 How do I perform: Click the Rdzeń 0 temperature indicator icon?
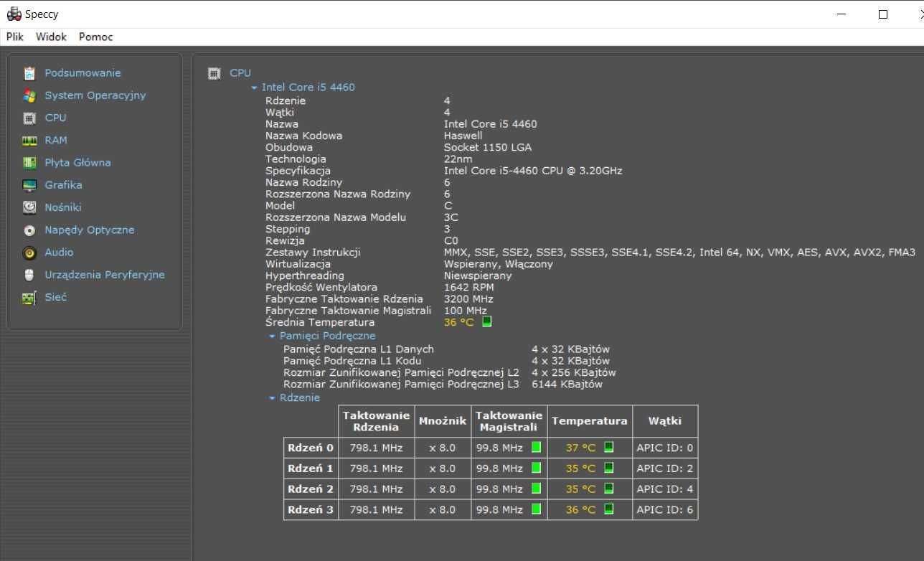[x=609, y=447]
